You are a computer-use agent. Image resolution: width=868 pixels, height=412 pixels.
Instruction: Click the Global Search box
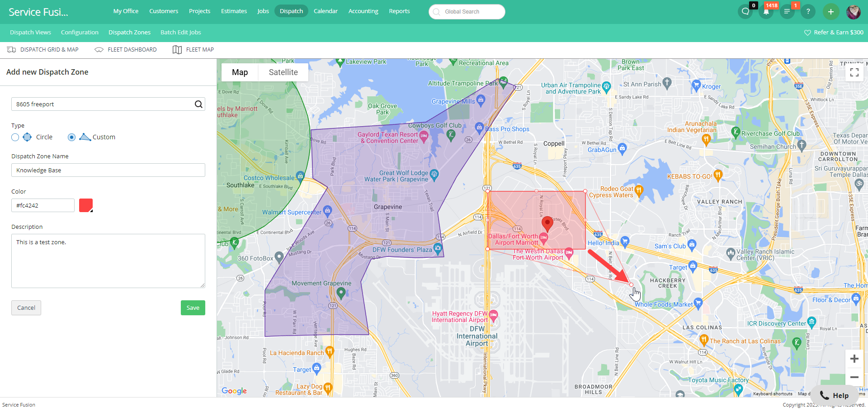[x=467, y=12]
